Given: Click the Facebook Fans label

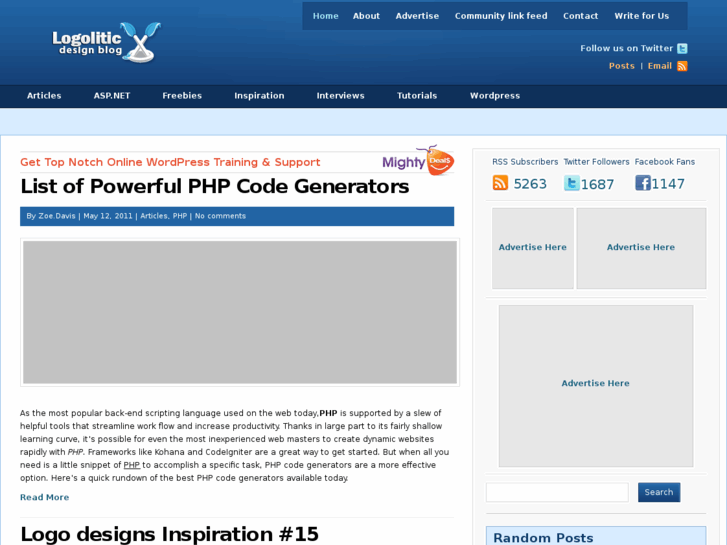Looking at the screenshot, I should coord(664,162).
